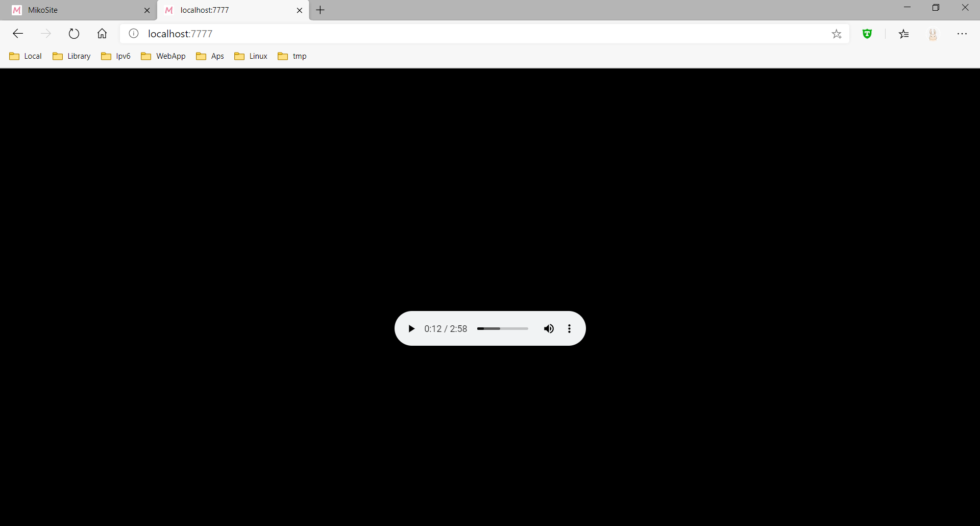
Task: Close the localhost:7777 tab
Action: (300, 10)
